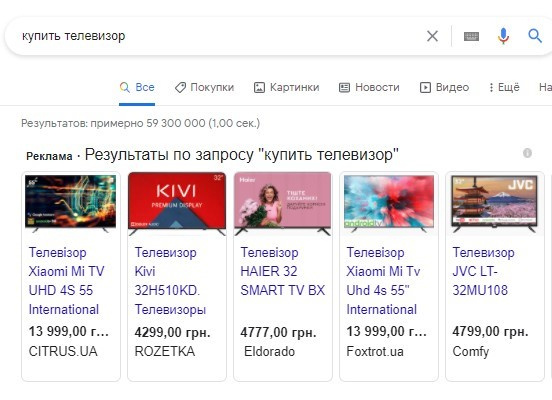Click the Comfy seller name

click(471, 351)
